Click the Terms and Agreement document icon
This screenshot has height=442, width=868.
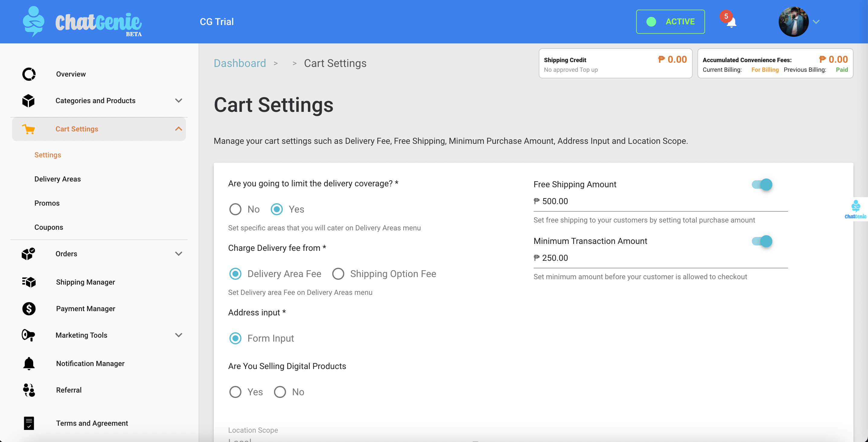pos(29,423)
